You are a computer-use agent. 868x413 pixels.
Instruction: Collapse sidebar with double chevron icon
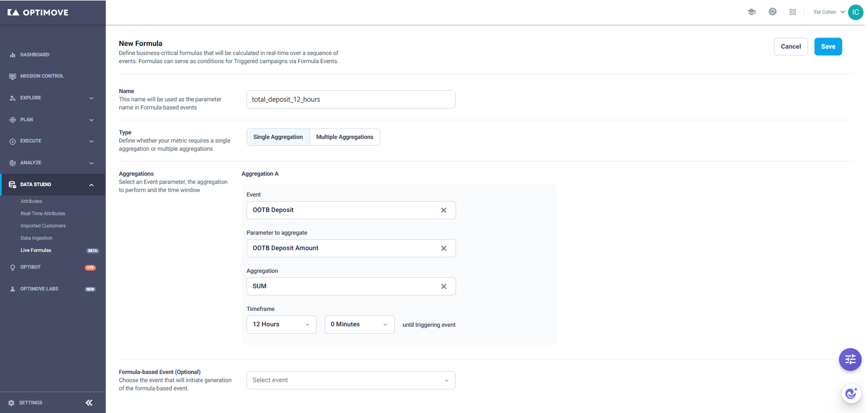(x=89, y=403)
